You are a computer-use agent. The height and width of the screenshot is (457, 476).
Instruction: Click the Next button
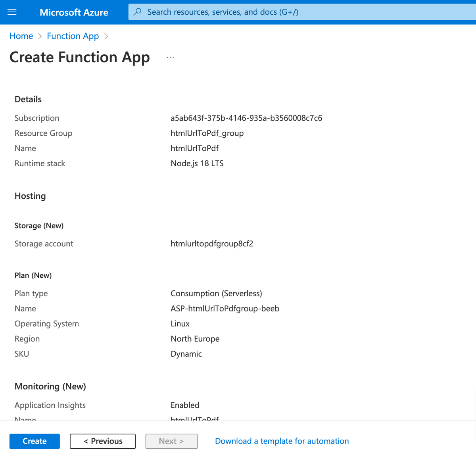coord(171,441)
